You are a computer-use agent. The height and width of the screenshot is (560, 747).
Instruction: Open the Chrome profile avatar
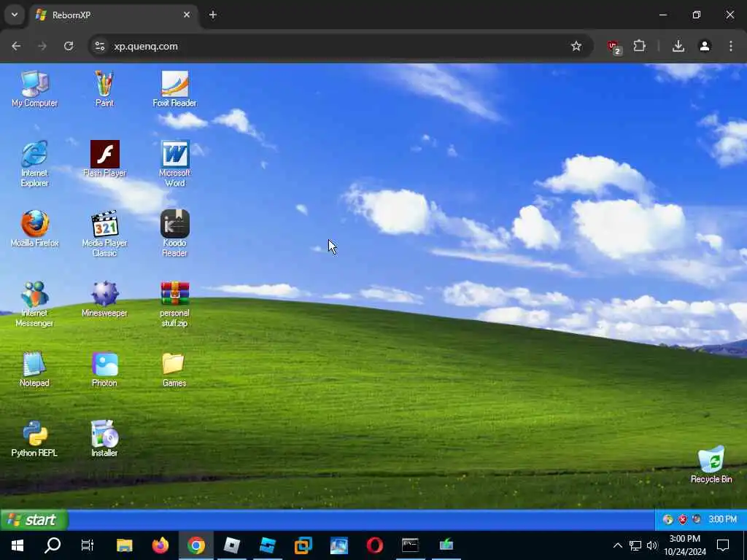coord(705,46)
